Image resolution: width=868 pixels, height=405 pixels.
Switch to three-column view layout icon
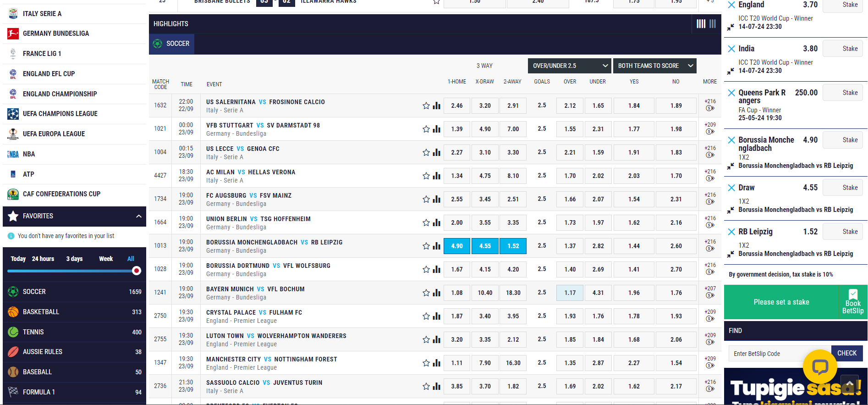pyautogui.click(x=713, y=24)
